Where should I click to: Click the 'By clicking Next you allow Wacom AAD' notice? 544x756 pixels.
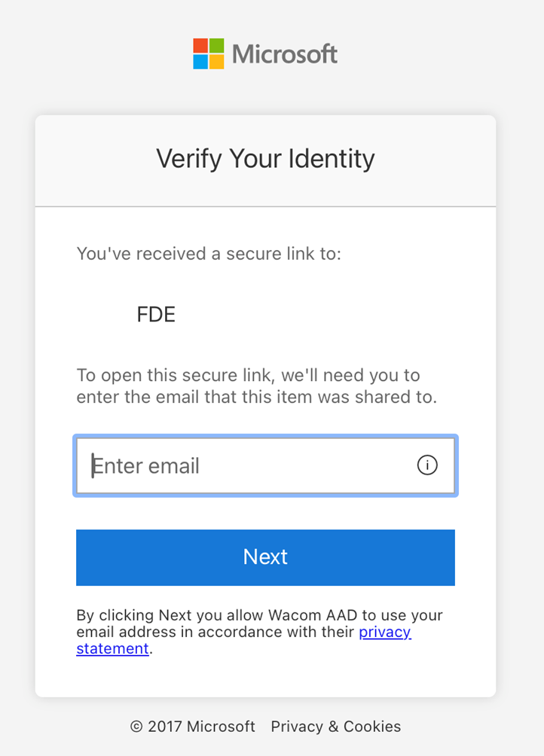point(259,632)
